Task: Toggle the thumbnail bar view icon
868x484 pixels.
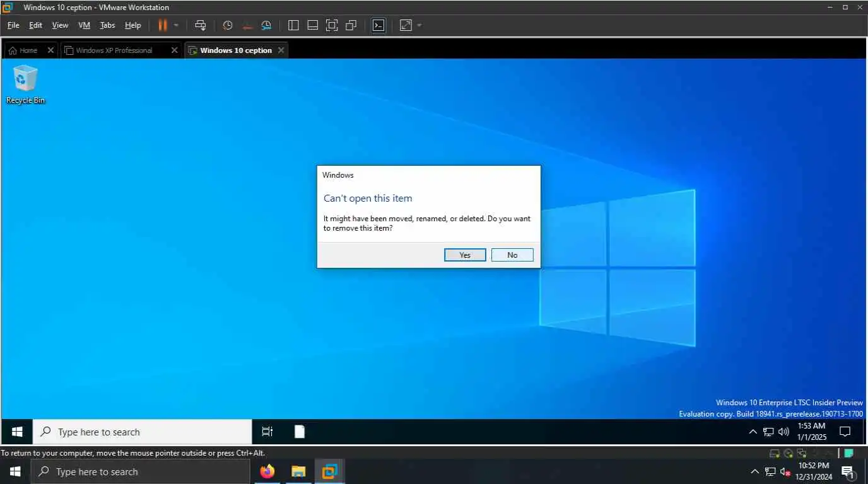Action: pos(312,25)
